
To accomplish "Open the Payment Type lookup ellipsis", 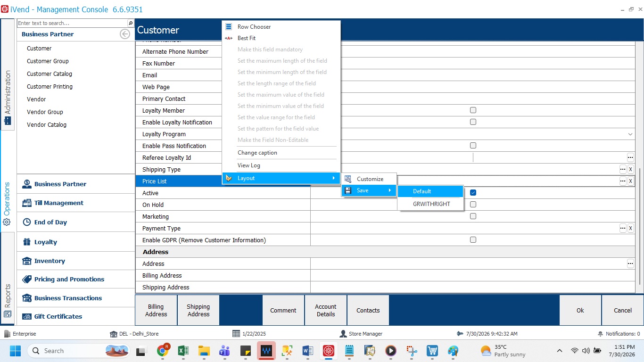I will coord(623,228).
